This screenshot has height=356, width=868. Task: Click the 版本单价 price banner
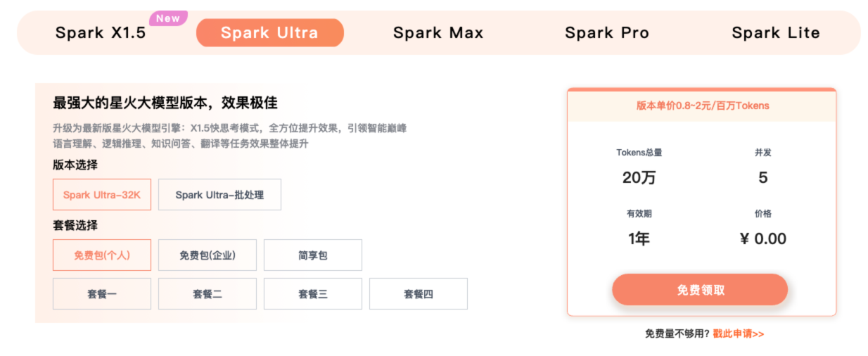point(702,106)
